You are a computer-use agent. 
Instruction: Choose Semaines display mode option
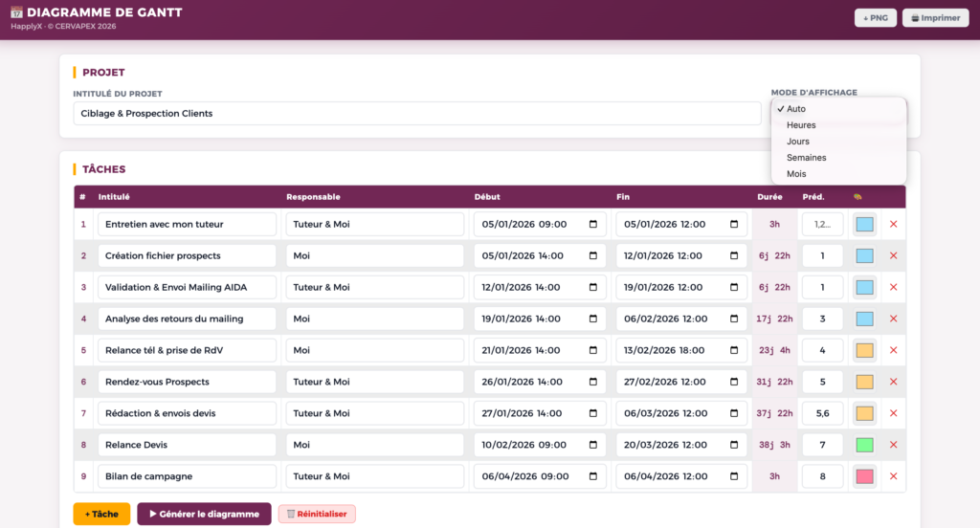[x=806, y=158]
